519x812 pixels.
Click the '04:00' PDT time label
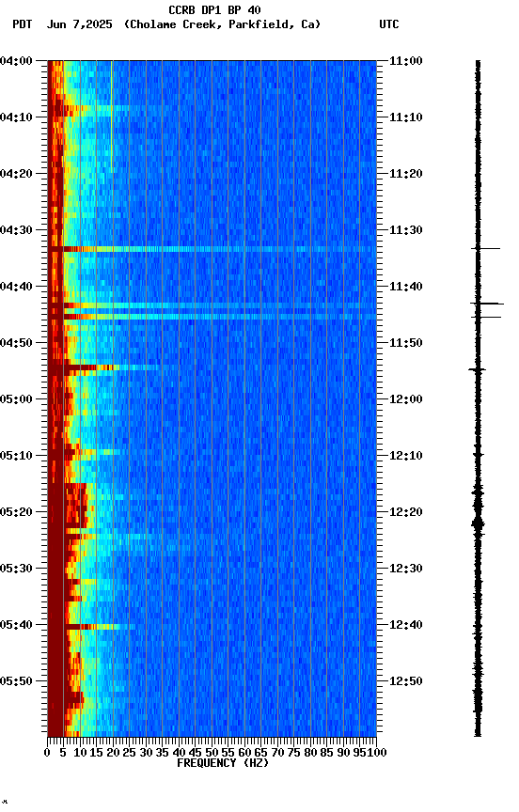tap(16, 61)
